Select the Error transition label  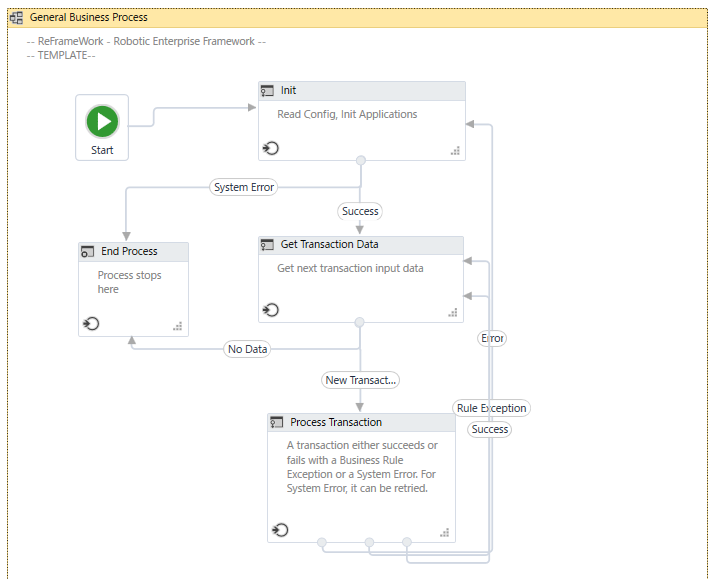[492, 338]
